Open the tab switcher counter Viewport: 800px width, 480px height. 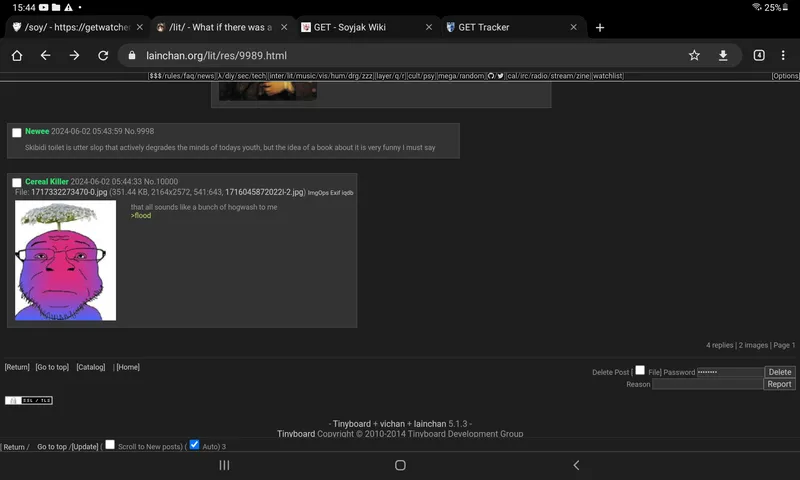[x=759, y=56]
